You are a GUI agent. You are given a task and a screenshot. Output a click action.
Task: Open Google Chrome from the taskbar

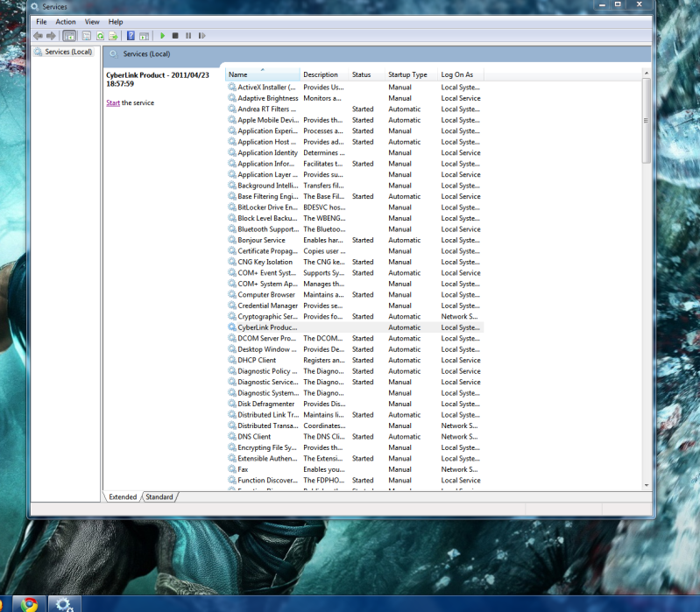[x=29, y=603]
